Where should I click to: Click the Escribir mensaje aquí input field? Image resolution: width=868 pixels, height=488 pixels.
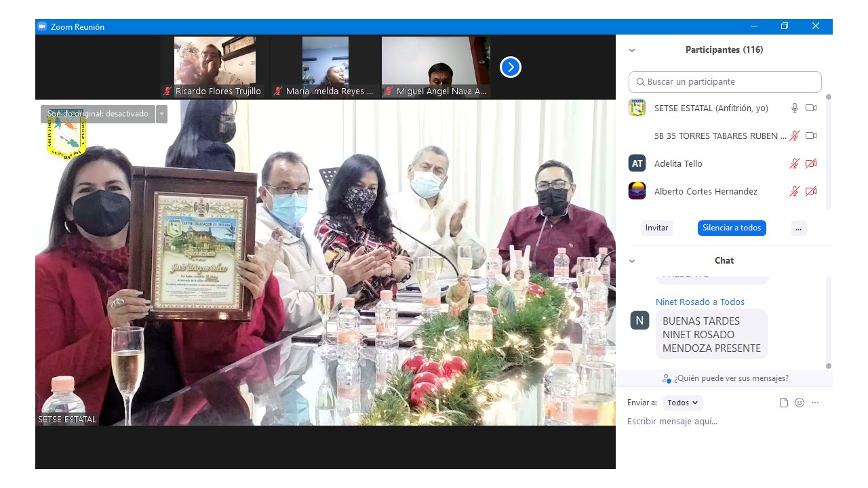724,422
